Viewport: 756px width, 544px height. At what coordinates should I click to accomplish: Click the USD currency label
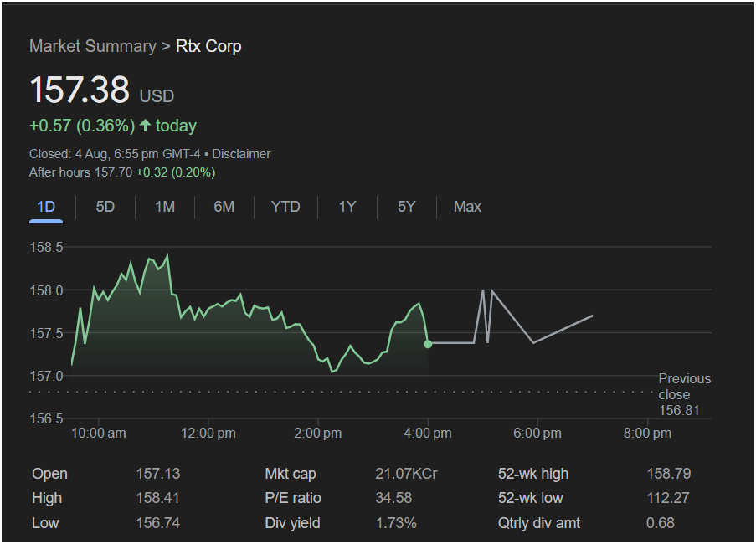click(157, 96)
